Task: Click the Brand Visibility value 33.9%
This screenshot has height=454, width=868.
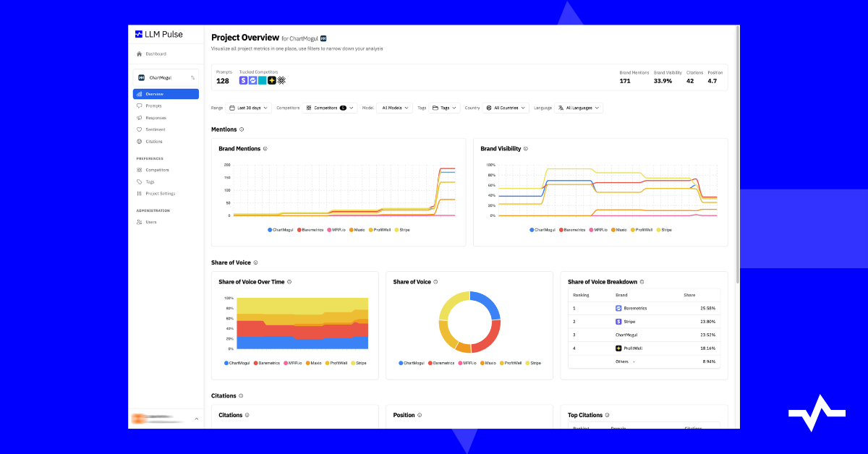Action: (x=663, y=81)
